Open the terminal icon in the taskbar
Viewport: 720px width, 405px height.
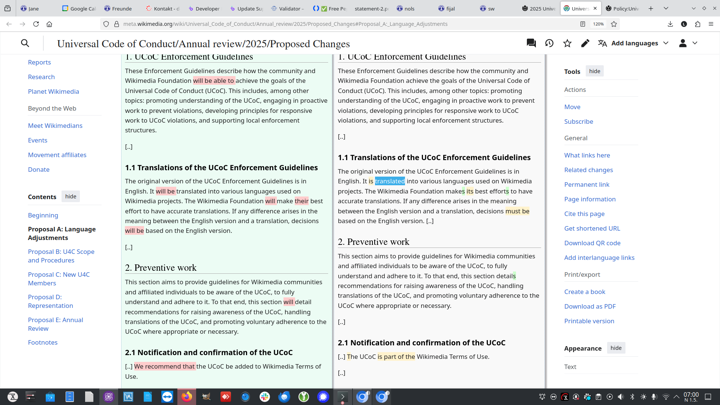[343, 397]
